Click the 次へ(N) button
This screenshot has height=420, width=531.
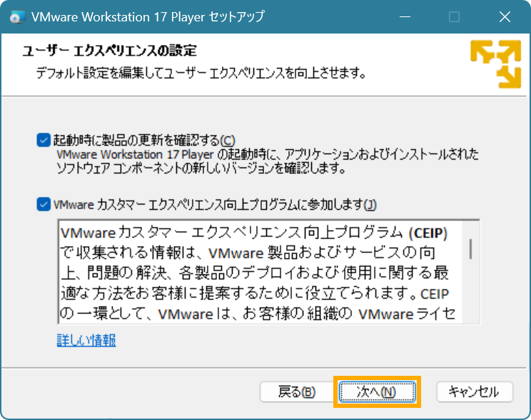pos(377,392)
